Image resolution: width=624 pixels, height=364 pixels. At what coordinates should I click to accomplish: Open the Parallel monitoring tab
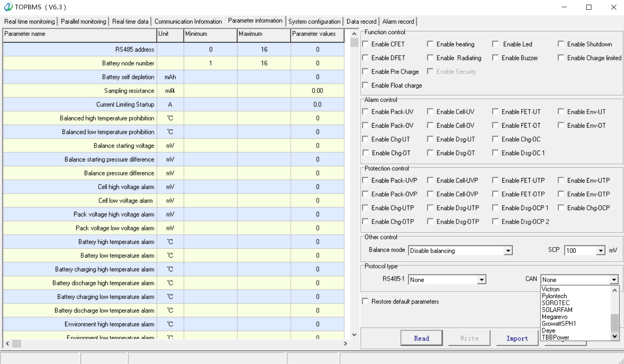coord(83,22)
